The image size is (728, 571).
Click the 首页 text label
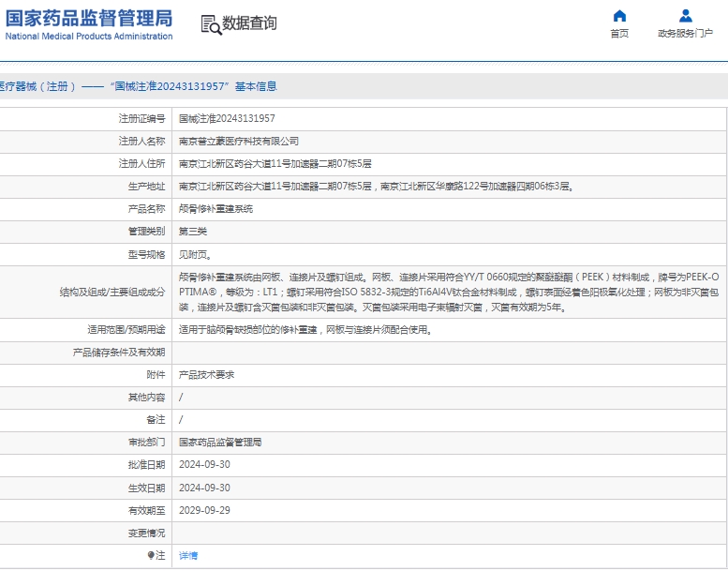[619, 34]
